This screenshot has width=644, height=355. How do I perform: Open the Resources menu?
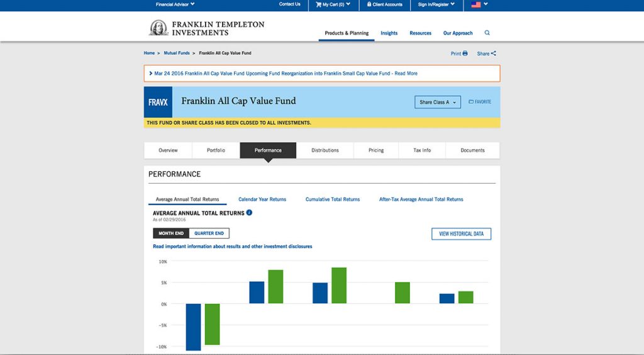tap(420, 33)
